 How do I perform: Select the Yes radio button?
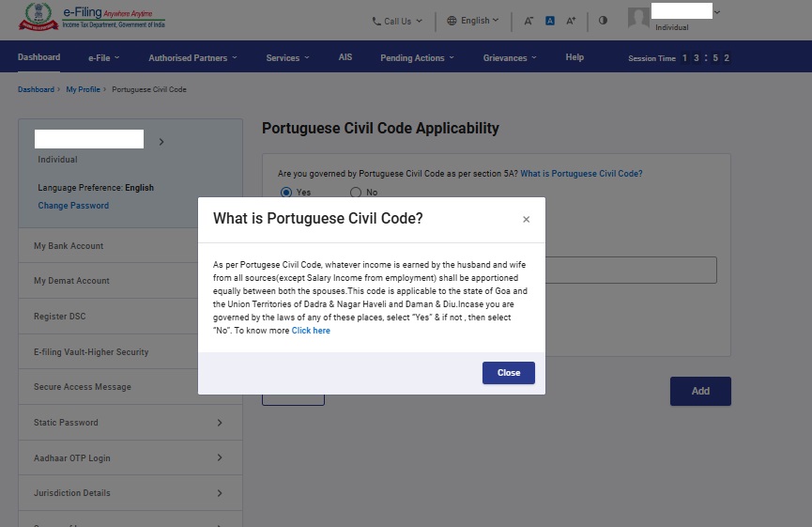pos(286,193)
